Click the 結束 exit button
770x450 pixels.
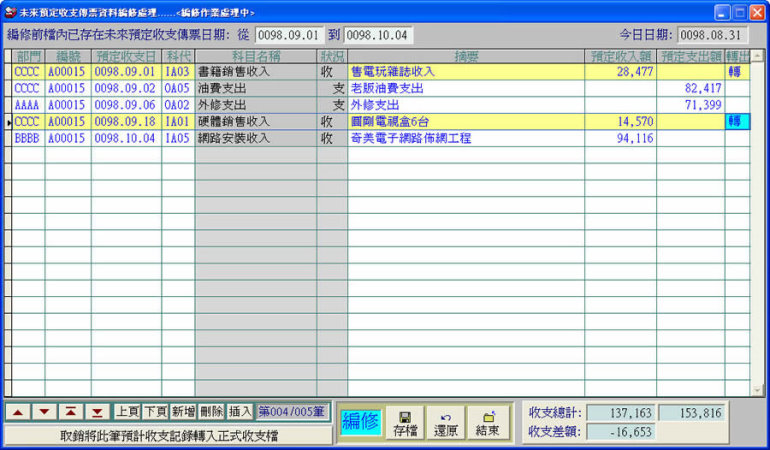(487, 422)
